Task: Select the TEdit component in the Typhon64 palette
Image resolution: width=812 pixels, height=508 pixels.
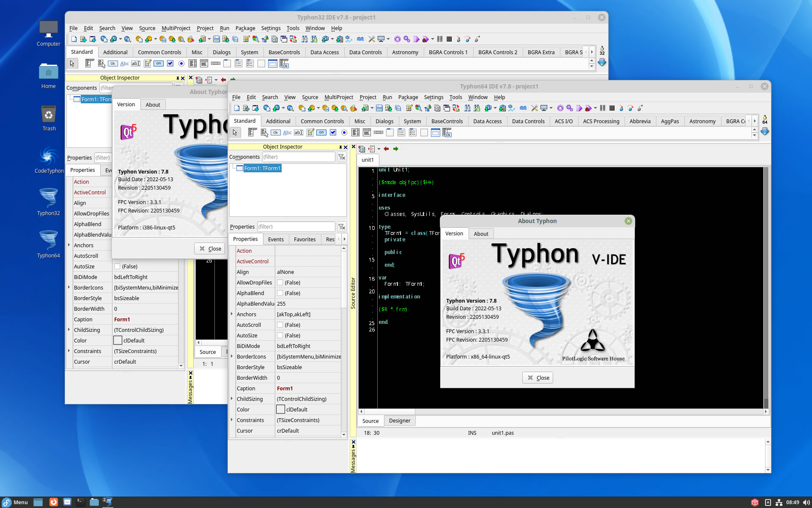Action: tap(299, 133)
